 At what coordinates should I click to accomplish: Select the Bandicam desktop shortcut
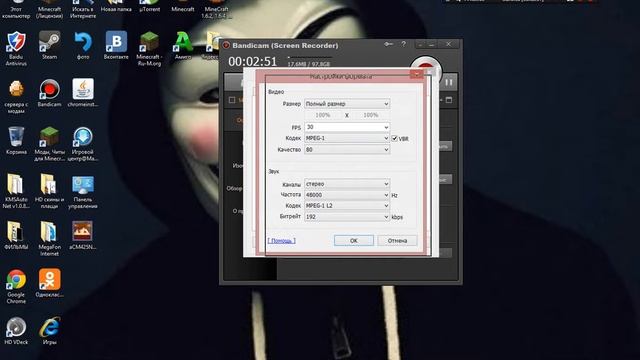49,93
